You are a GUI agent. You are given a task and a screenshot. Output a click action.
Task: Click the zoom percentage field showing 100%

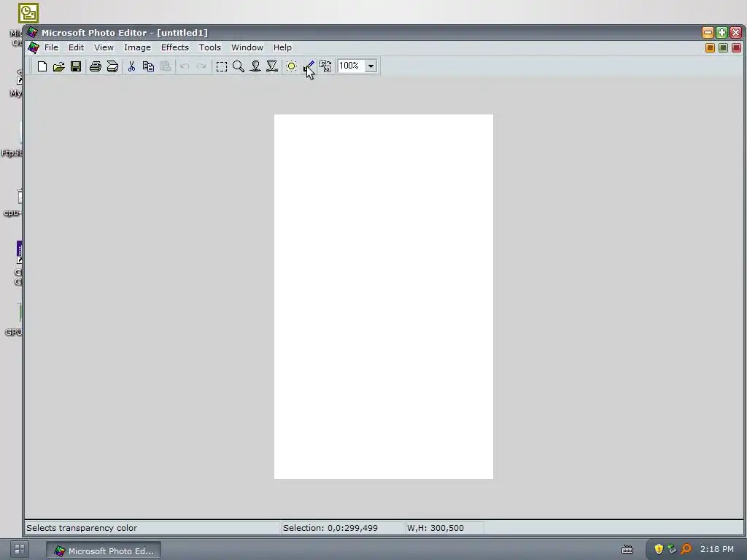[351, 66]
